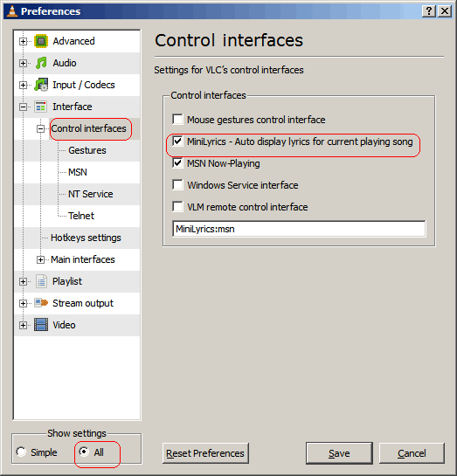Select the Simple show settings radio button
The width and height of the screenshot is (457, 476).
click(x=21, y=452)
